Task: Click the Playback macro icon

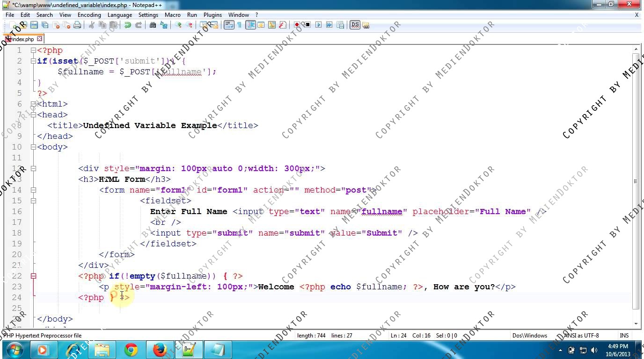Action: click(319, 25)
